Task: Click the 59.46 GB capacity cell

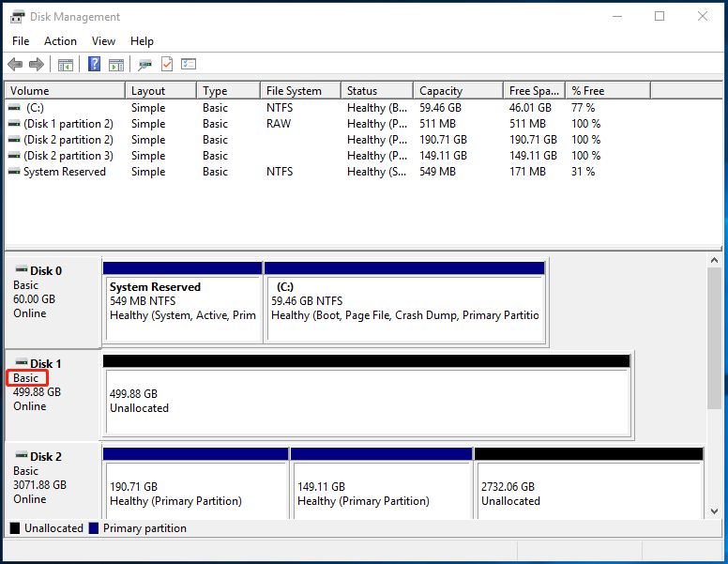Action: click(x=441, y=108)
